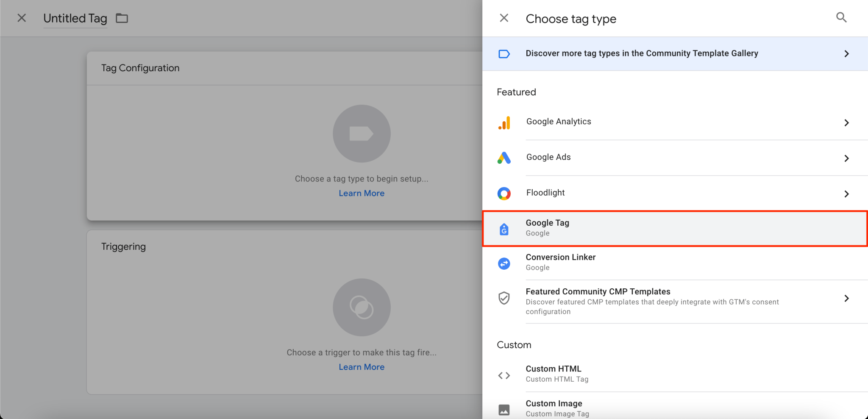Screen dimensions: 868x419
Task: Click the CMP Templates shield icon
Action: (x=504, y=298)
